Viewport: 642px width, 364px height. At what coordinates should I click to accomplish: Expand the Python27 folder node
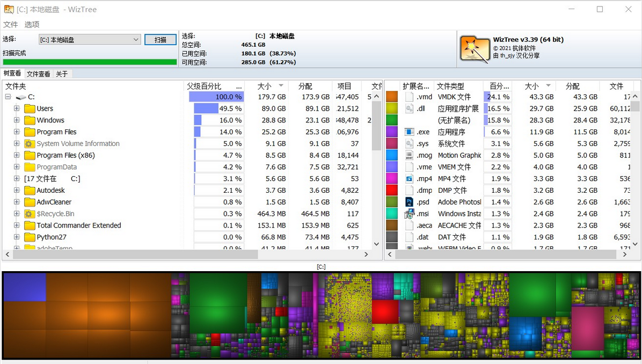[17, 237]
